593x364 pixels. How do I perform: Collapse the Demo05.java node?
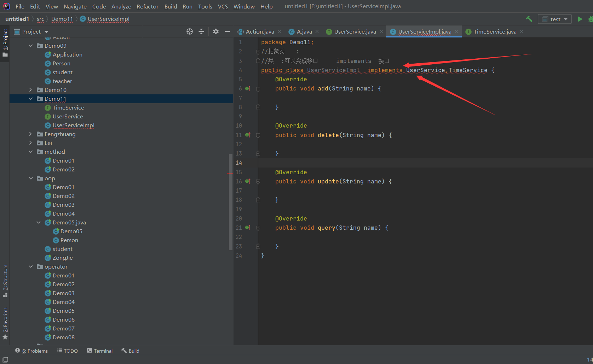coord(39,222)
